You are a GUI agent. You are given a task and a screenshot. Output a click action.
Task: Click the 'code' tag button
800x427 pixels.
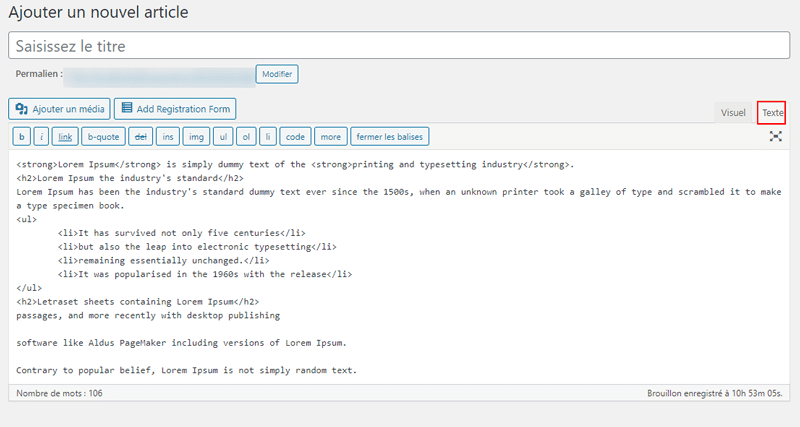(294, 136)
